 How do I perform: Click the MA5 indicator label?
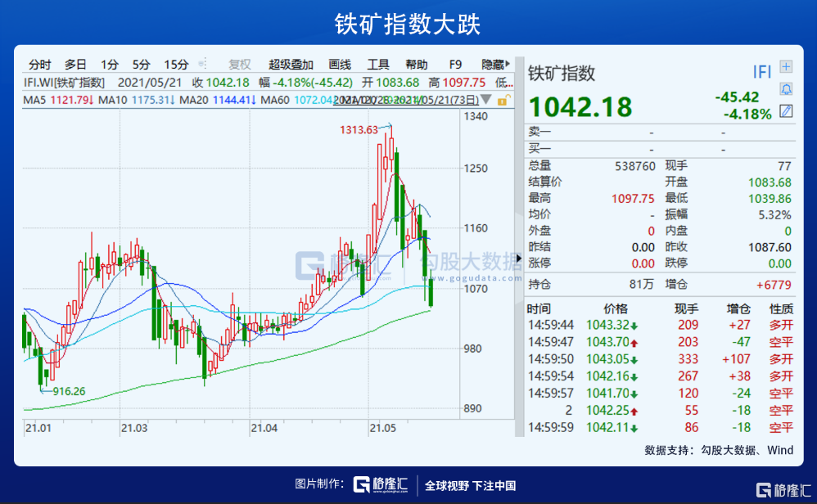34,100
